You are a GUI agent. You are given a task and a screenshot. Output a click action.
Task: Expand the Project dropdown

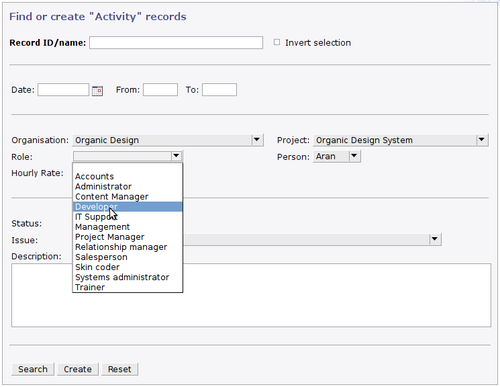pyautogui.click(x=401, y=140)
